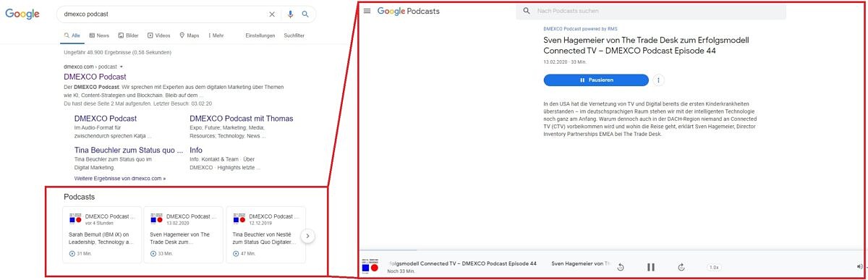Open the DMEXCO Podcast sitelink

tap(105, 119)
